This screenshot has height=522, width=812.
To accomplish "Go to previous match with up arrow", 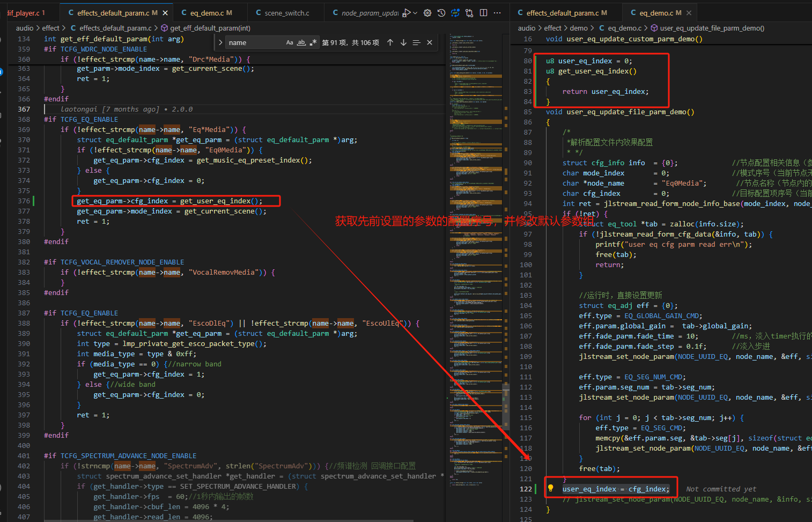I will 390,42.
